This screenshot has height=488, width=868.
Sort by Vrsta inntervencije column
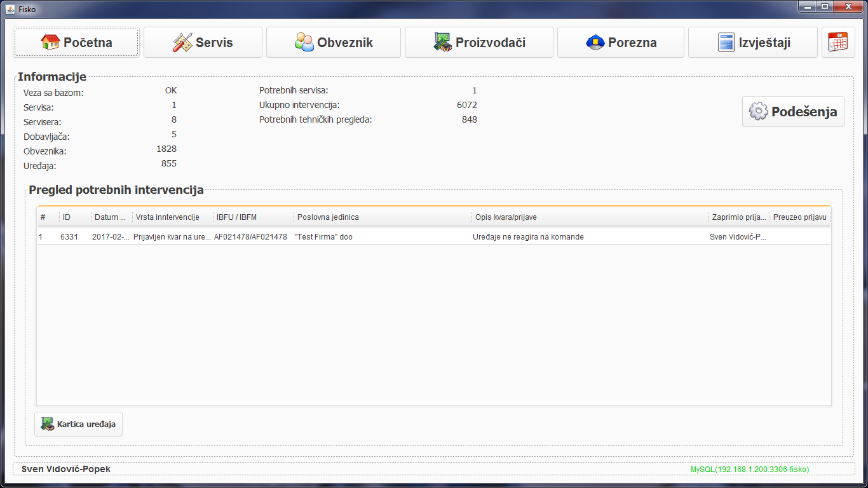173,217
